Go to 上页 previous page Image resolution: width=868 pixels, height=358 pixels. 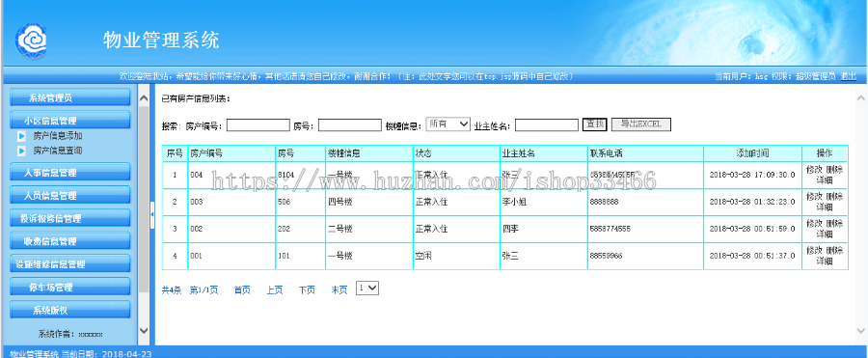[x=275, y=289]
